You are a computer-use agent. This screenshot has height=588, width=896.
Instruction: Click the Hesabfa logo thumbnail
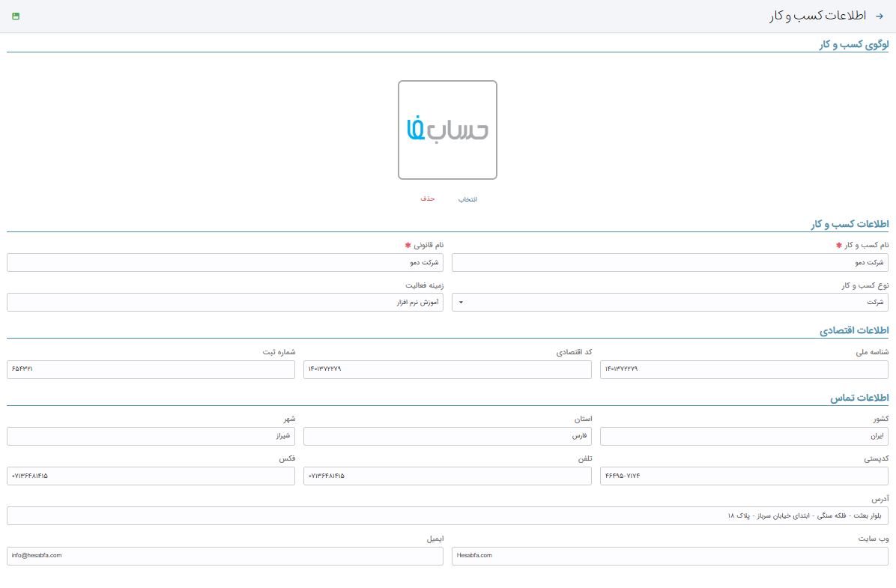pos(447,130)
